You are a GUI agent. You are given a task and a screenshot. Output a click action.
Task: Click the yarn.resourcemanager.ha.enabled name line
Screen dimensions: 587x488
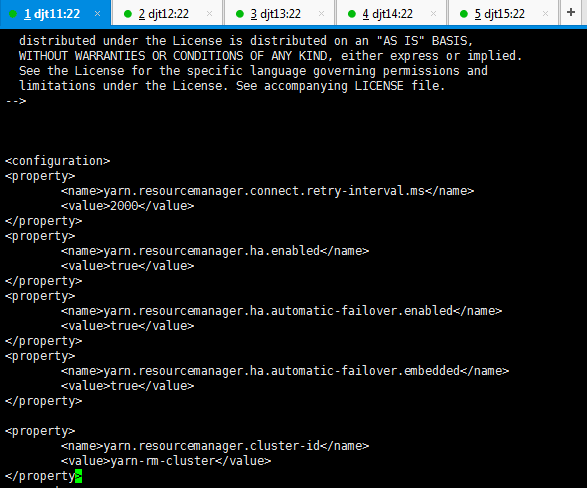click(x=215, y=251)
